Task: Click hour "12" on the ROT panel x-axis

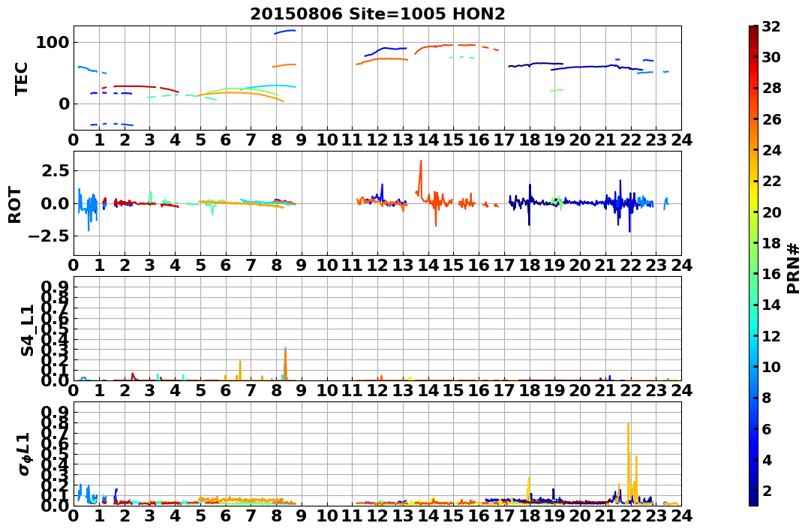Action: click(377, 265)
